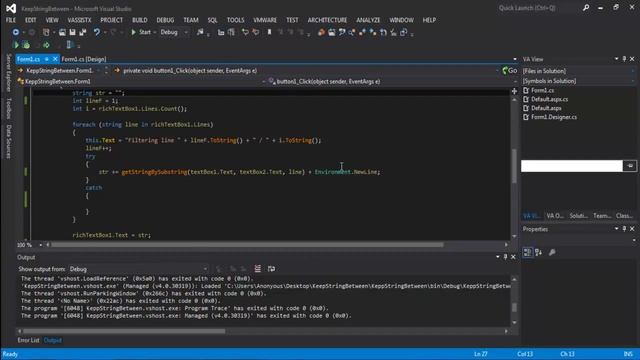
Task: Open the VA private void button1_Click method dropdown
Action: [306, 71]
